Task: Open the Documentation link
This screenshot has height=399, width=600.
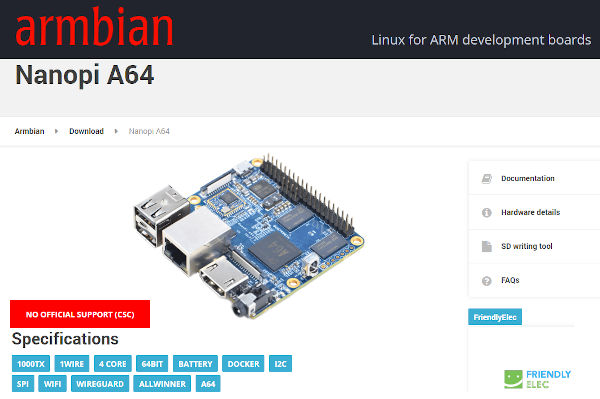Action: tap(528, 179)
